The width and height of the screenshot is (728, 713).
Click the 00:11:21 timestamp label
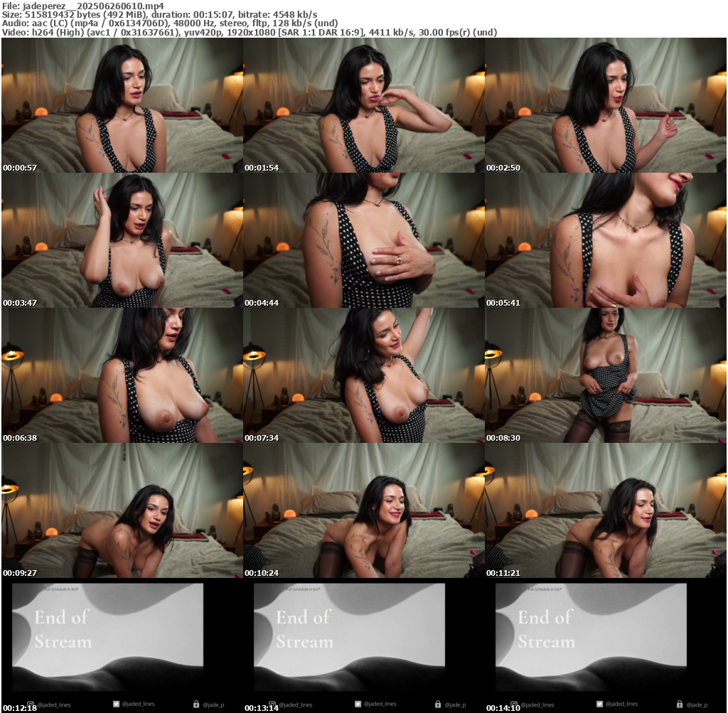coord(503,573)
